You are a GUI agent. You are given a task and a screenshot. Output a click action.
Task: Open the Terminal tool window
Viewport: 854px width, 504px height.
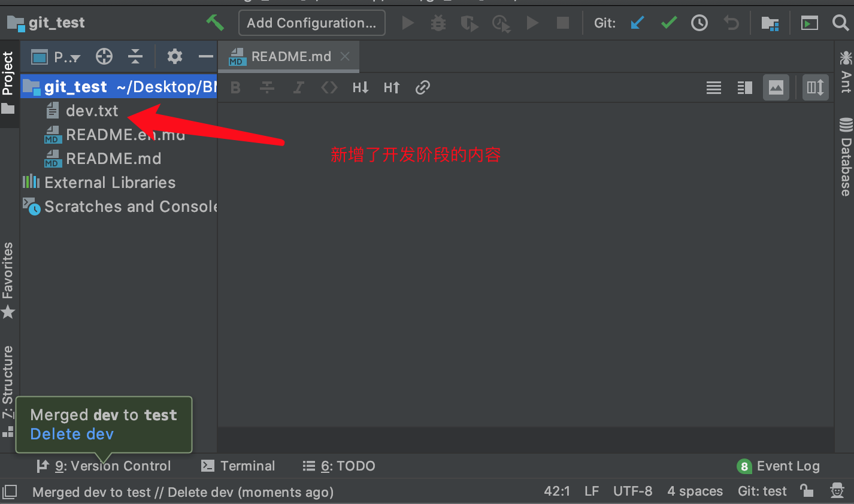click(238, 466)
